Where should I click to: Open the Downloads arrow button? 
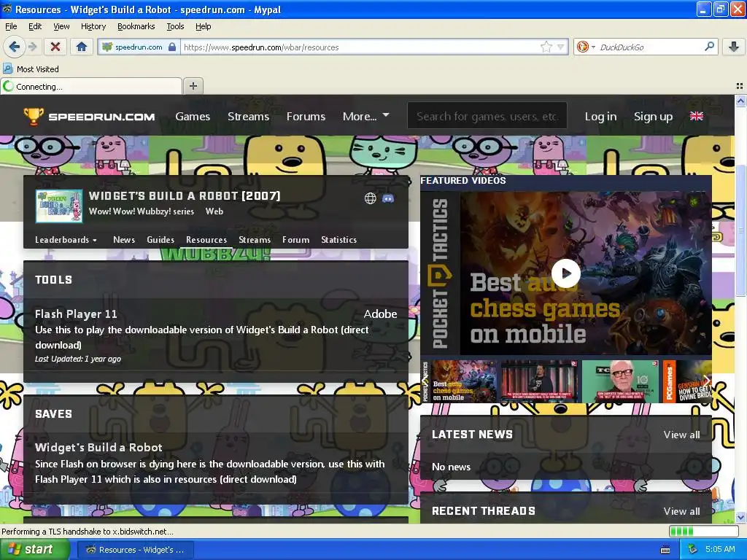tap(734, 47)
